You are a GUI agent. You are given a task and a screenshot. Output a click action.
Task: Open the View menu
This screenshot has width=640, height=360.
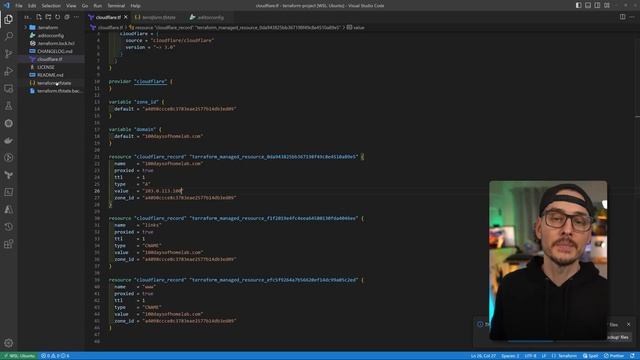71,6
